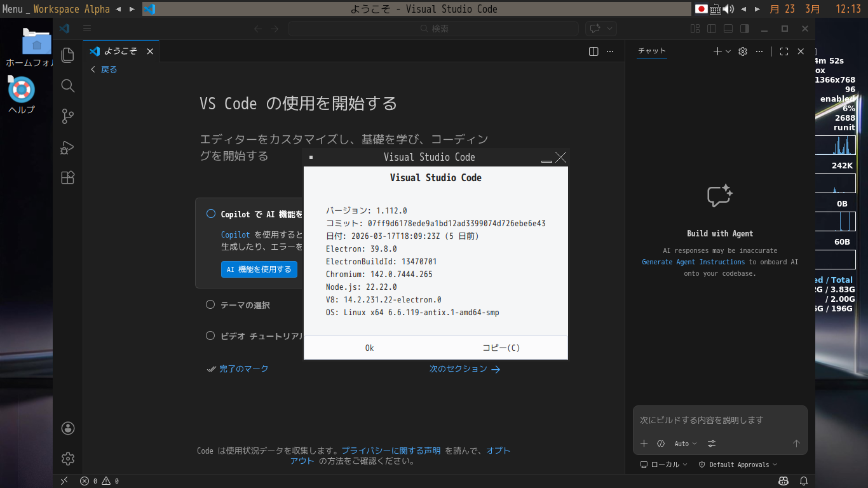Switch to the ようこそ editor tab
This screenshot has width=868, height=488.
pos(121,51)
